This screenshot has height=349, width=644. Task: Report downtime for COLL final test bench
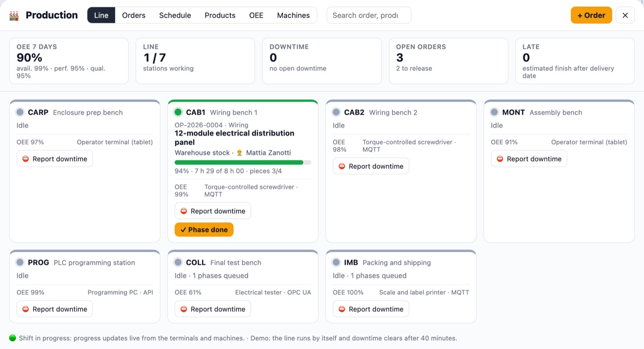point(213,309)
